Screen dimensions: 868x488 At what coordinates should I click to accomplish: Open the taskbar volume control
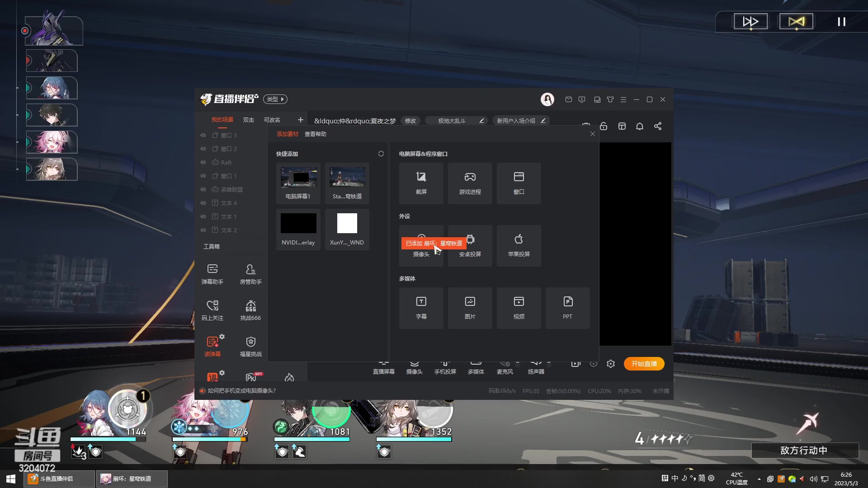tap(813, 479)
